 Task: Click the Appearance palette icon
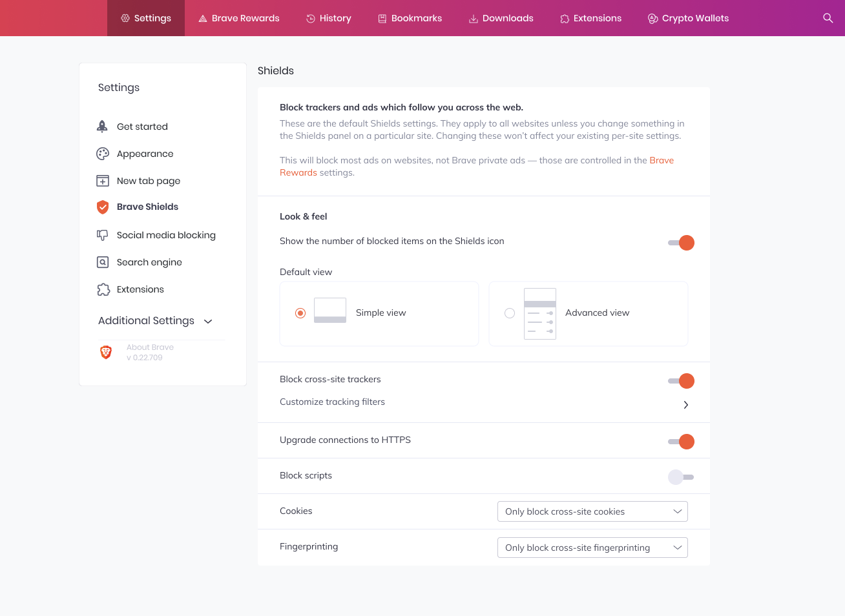point(103,154)
